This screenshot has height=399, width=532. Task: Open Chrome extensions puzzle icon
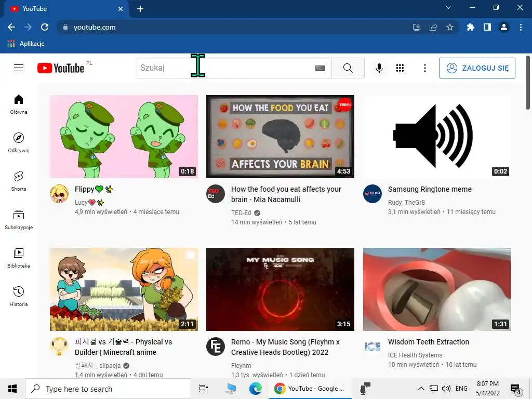pos(470,27)
